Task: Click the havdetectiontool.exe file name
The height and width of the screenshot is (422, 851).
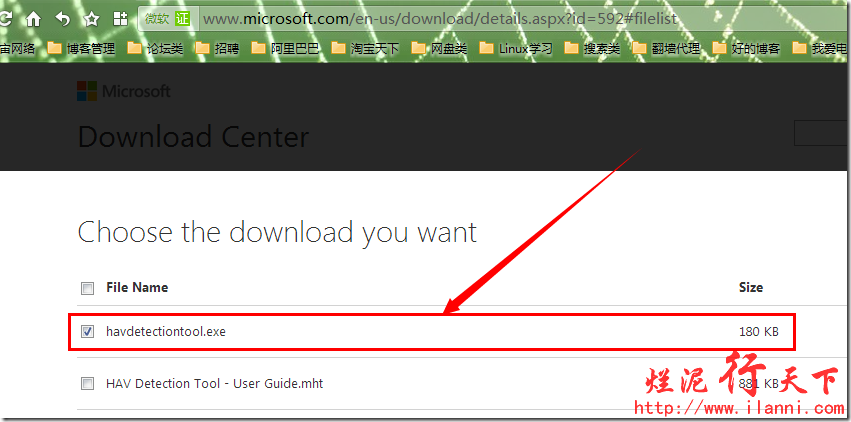Action: [x=166, y=331]
